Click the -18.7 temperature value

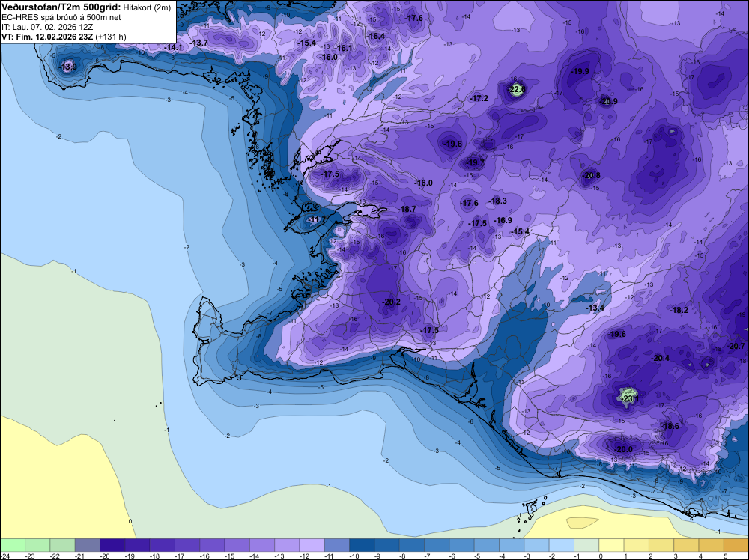[407, 209]
